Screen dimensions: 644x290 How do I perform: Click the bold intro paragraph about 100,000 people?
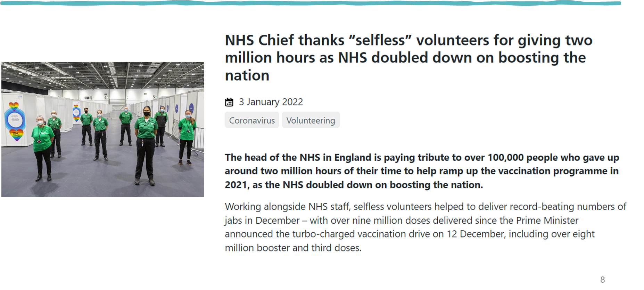(422, 171)
